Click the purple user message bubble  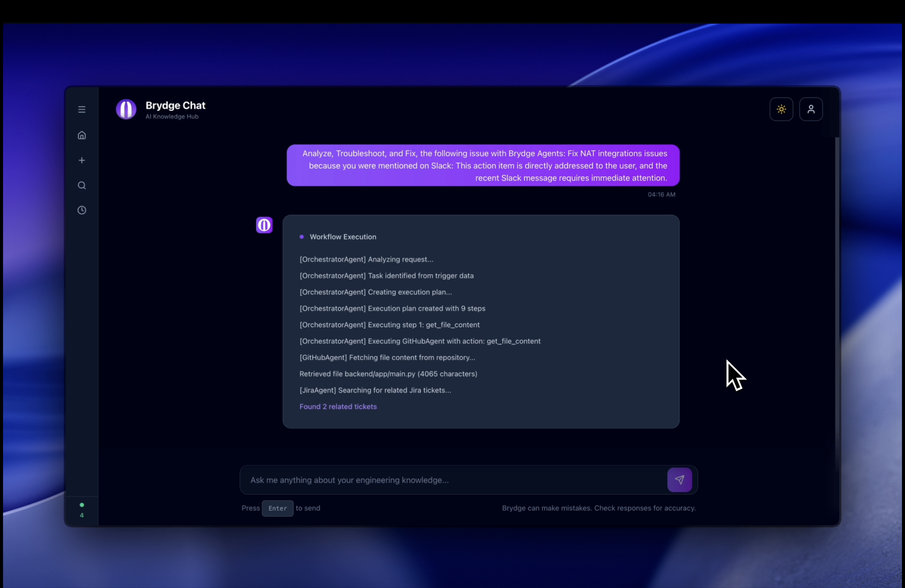tap(483, 166)
